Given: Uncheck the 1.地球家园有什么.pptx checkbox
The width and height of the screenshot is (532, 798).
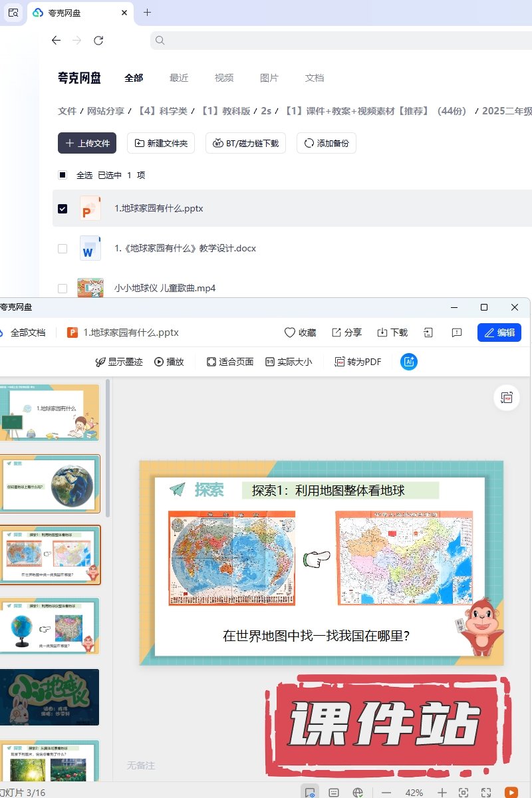Looking at the screenshot, I should tap(63, 208).
